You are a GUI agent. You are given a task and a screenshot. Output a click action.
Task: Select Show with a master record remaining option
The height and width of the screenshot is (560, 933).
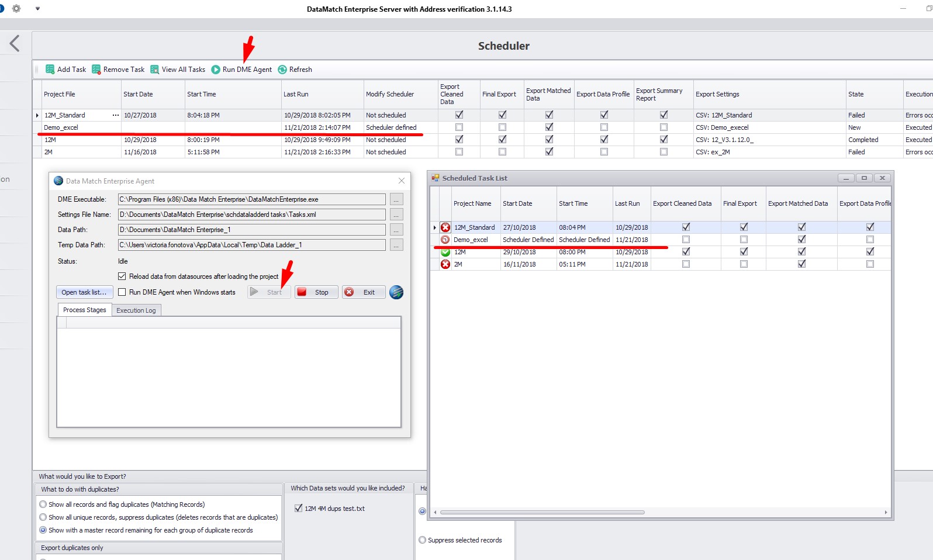[43, 530]
